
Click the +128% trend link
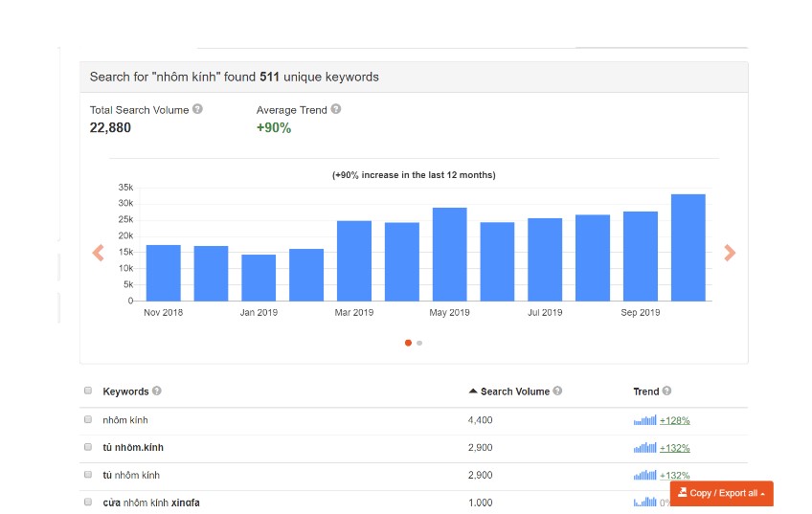(x=674, y=420)
